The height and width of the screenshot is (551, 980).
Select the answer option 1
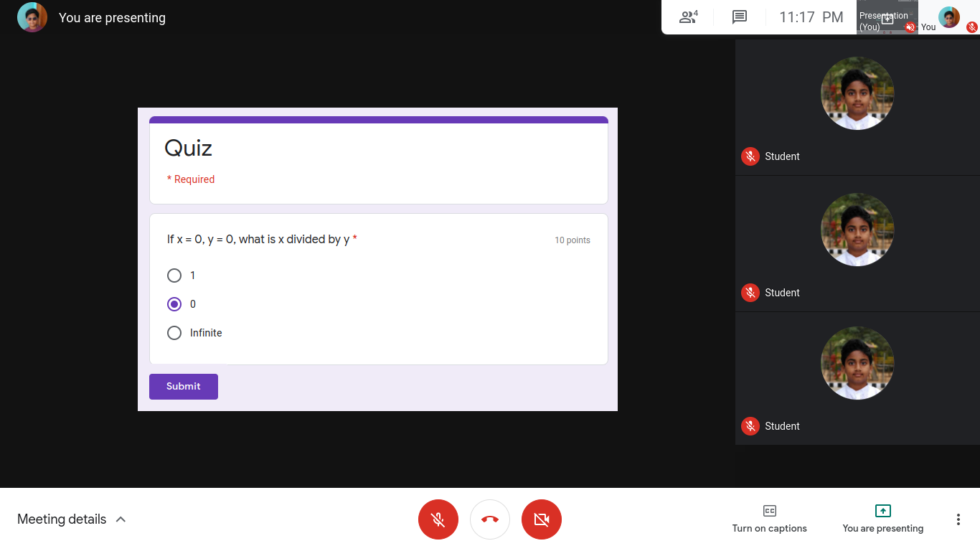pyautogui.click(x=174, y=275)
